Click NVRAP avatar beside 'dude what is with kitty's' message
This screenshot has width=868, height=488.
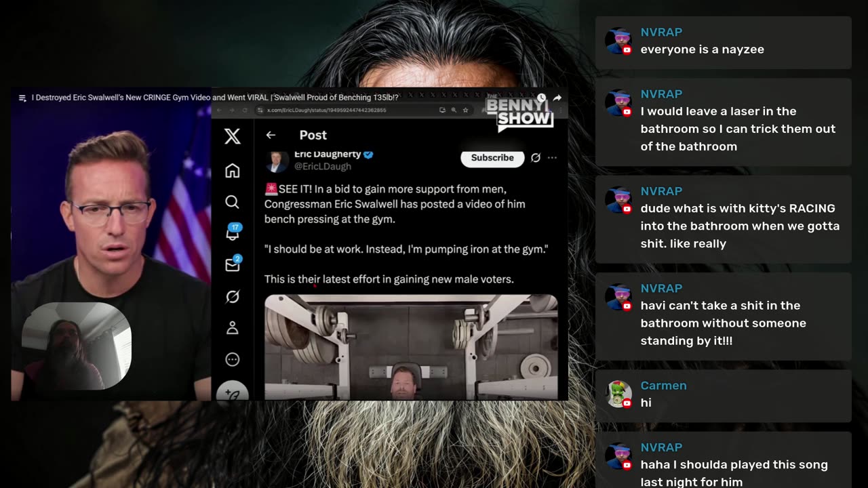[618, 200]
